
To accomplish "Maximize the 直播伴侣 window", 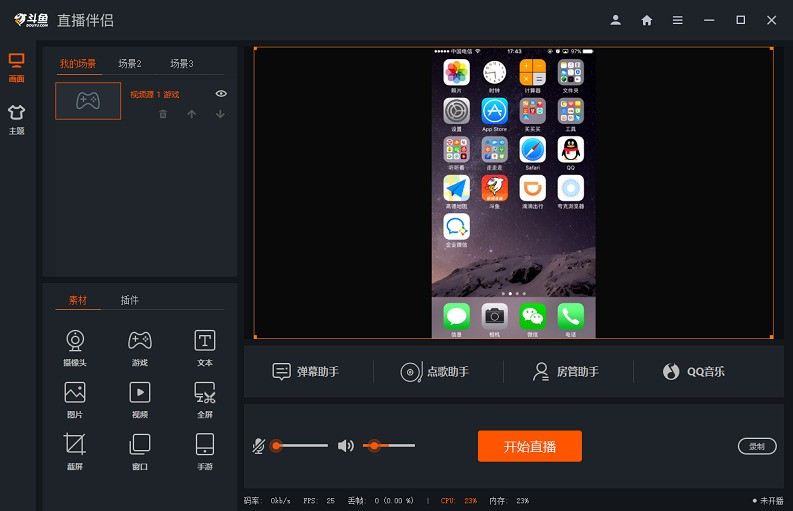I will click(x=740, y=20).
